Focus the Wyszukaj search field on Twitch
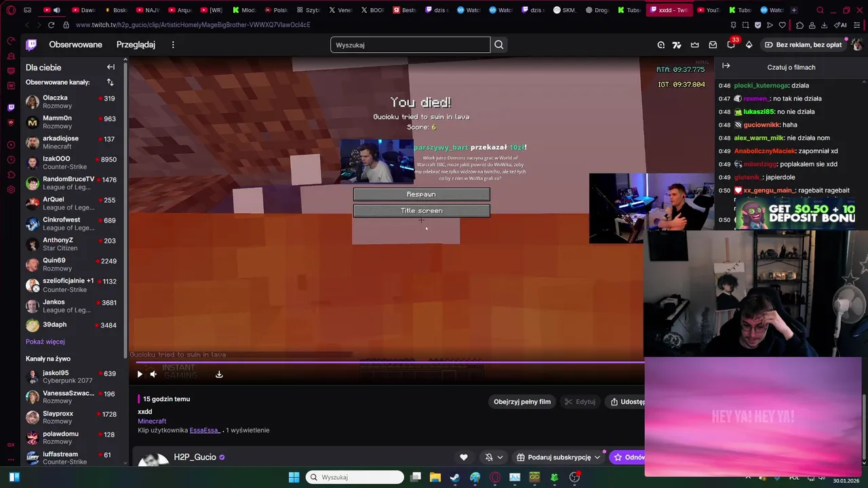 (410, 45)
